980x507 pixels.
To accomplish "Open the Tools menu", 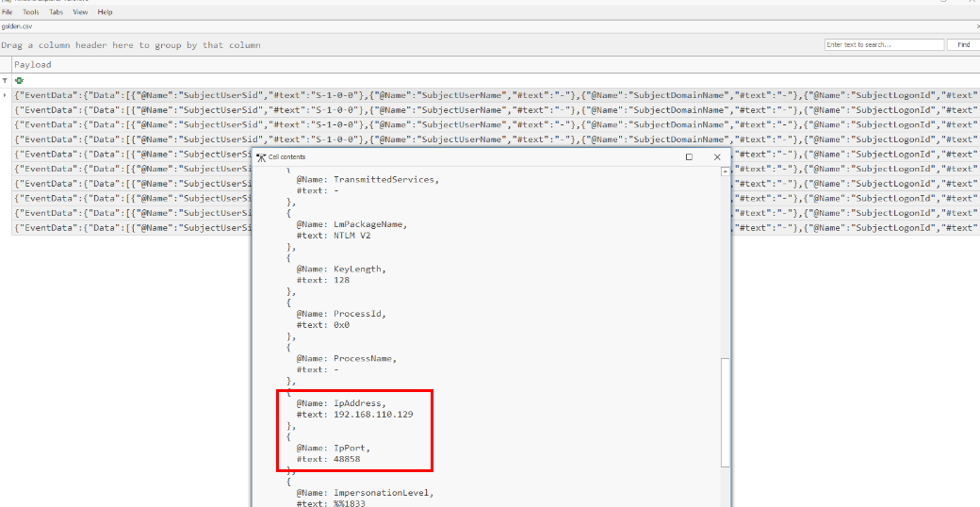I will [30, 12].
